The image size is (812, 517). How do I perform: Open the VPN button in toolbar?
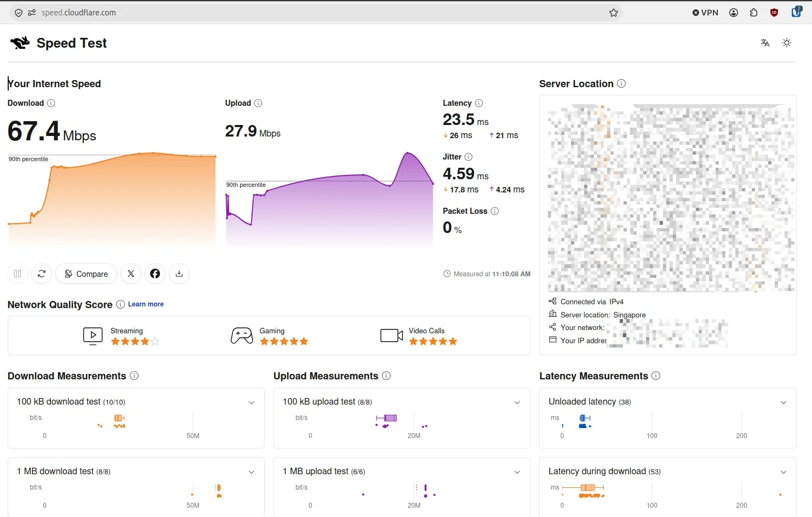point(705,13)
